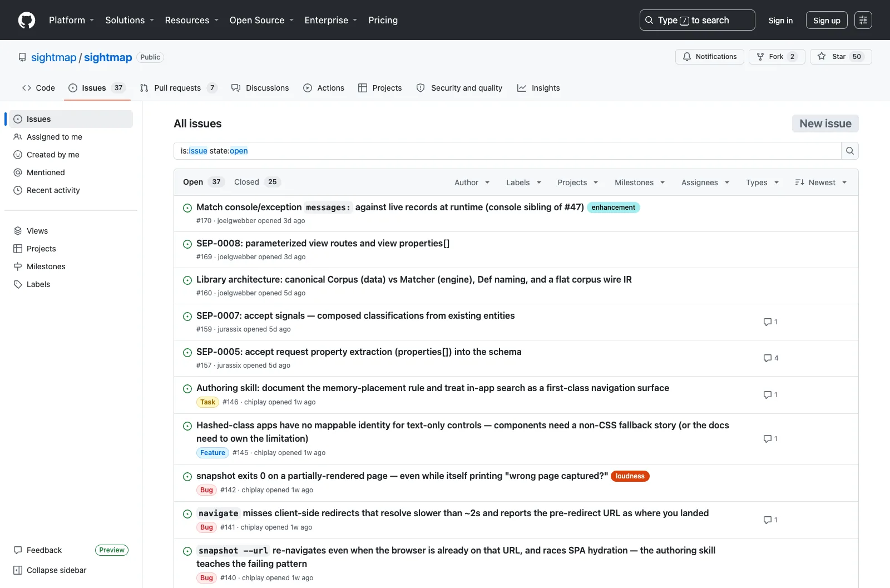Select the Issues item in sidebar

point(71,119)
